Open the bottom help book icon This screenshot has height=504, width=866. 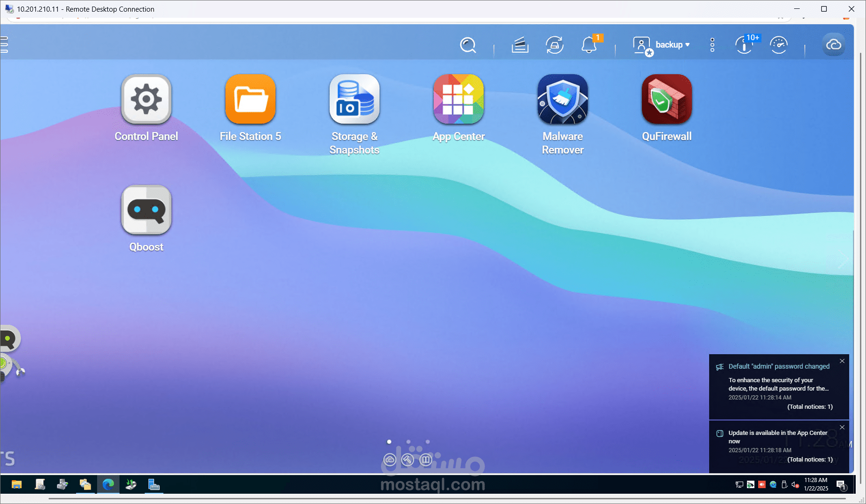[x=426, y=460]
